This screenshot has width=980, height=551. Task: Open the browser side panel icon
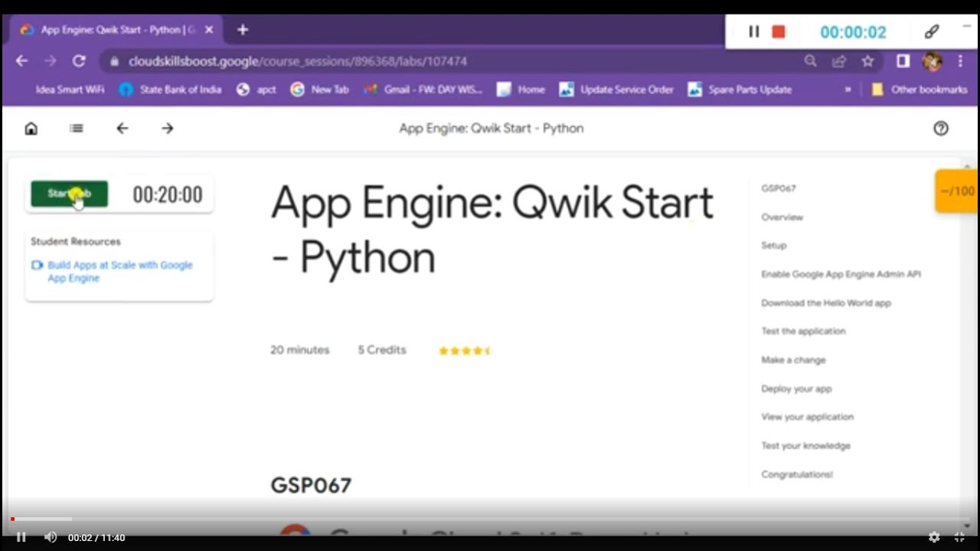(x=903, y=61)
